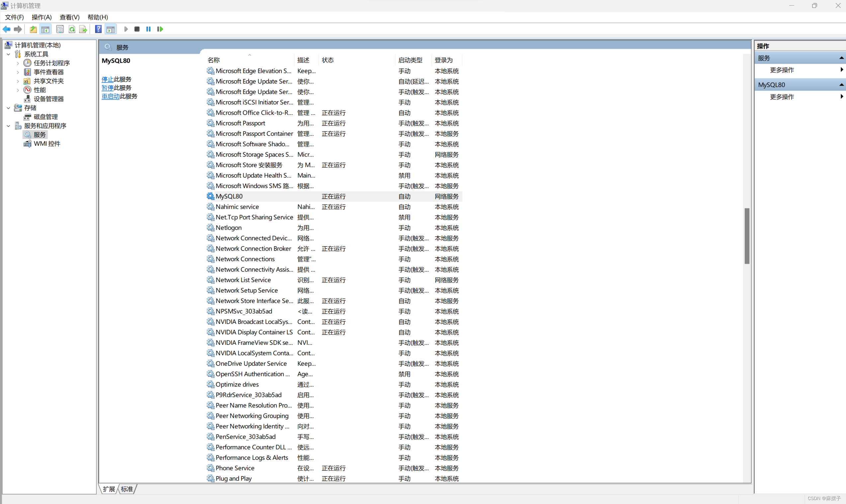This screenshot has height=504, width=846.
Task: Expand the 事件查看器 tree node
Action: click(18, 72)
